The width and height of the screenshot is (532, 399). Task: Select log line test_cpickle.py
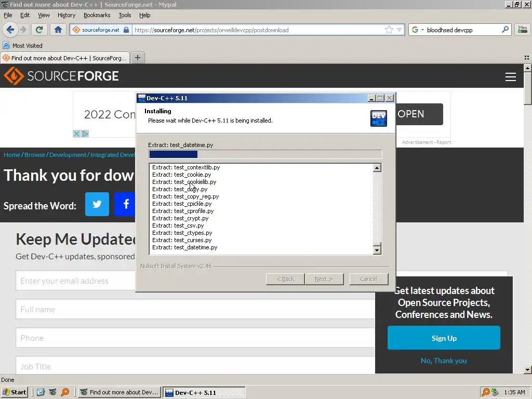[x=182, y=204]
